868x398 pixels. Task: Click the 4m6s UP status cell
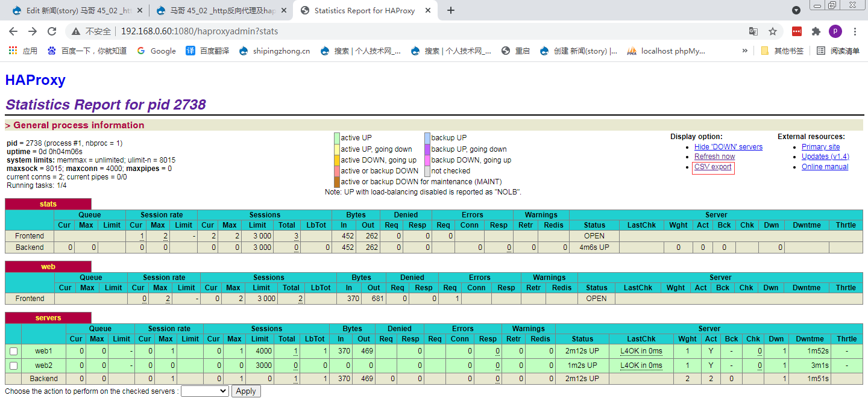click(594, 247)
